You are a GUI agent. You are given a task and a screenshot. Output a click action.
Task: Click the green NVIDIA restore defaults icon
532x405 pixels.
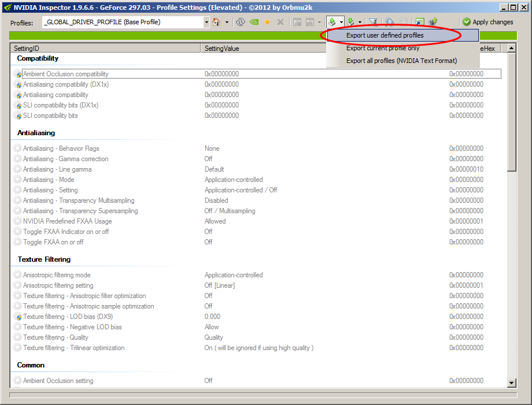click(254, 22)
